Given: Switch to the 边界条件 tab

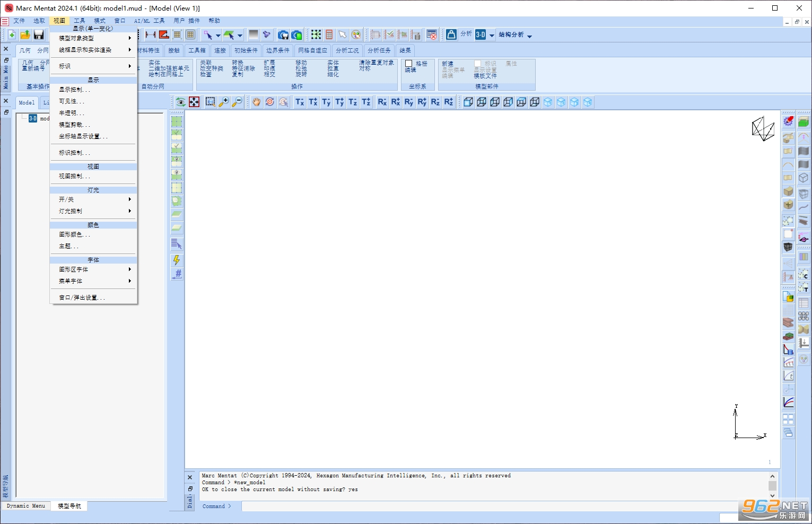Looking at the screenshot, I should coord(278,50).
